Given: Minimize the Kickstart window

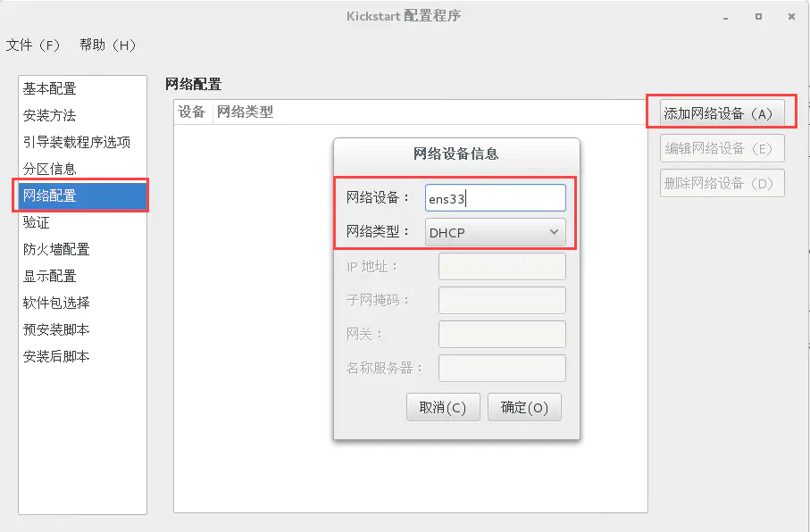Looking at the screenshot, I should (726, 17).
